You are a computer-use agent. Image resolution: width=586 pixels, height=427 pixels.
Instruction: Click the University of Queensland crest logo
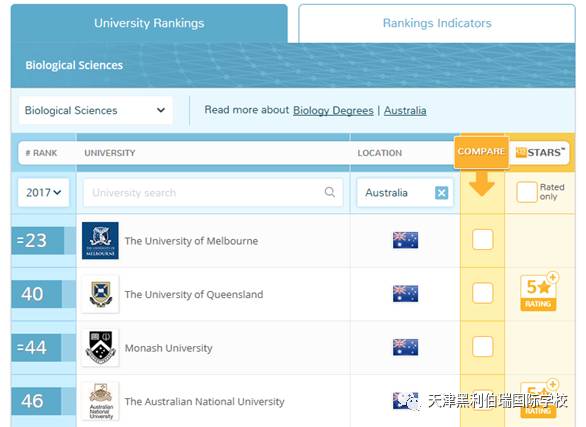pyautogui.click(x=100, y=294)
